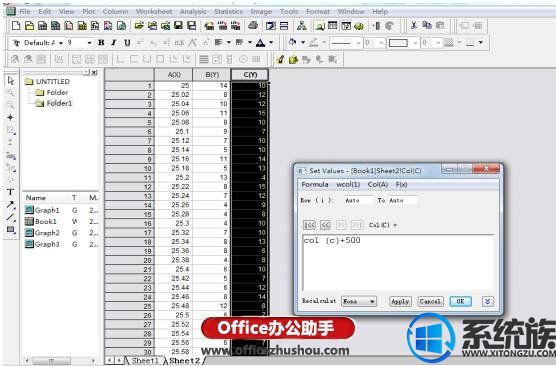Open the Analysis menu

tap(193, 12)
